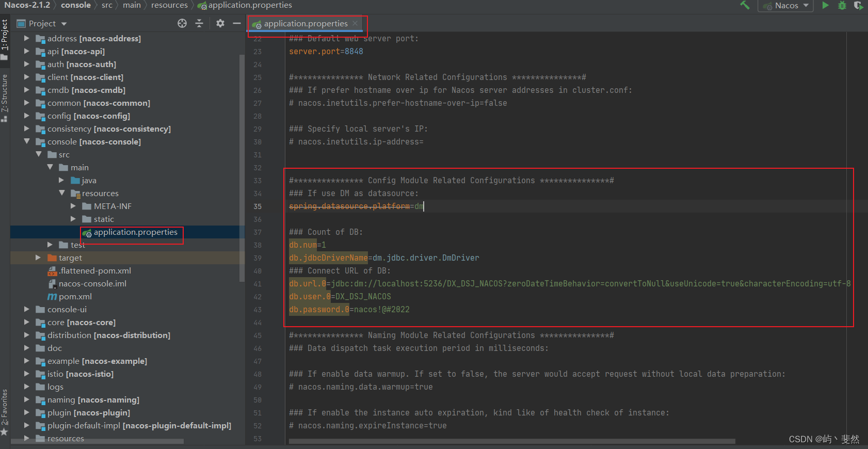Click the db.user.0=DX_DSJ_NACOS line
The width and height of the screenshot is (868, 449).
[x=340, y=296]
